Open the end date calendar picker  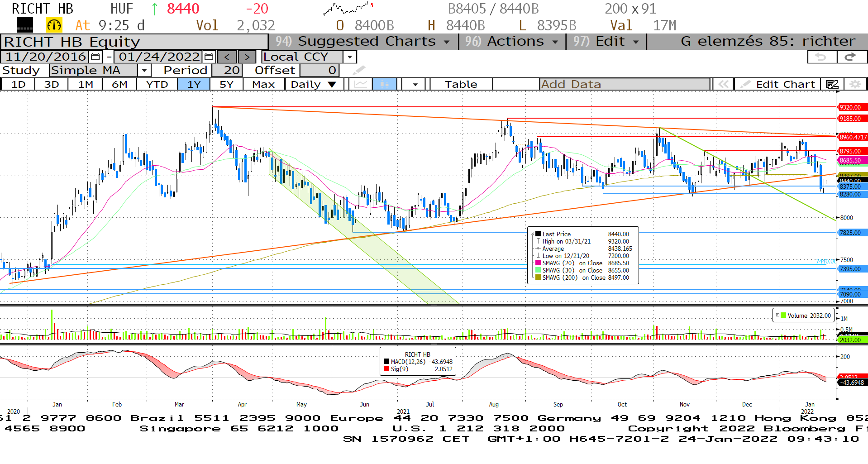[x=209, y=57]
